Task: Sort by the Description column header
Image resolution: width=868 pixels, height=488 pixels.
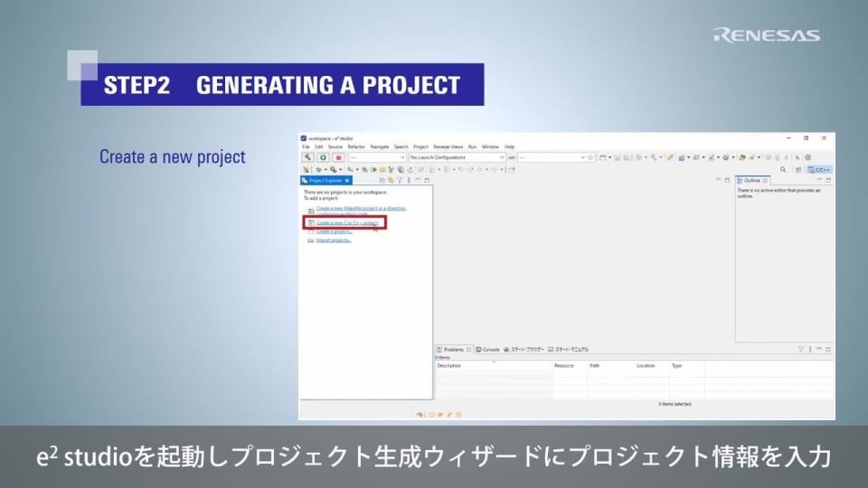Action: click(x=494, y=366)
